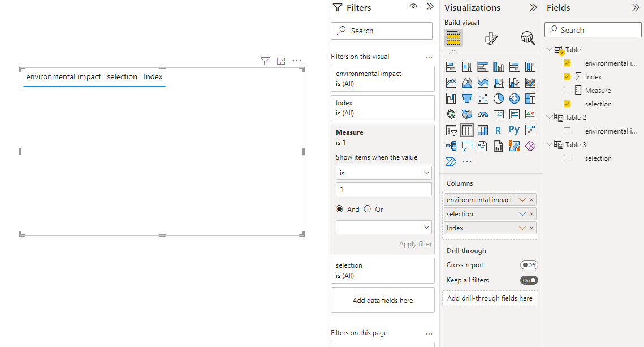
Task: Click the Filters pane search box
Action: (x=382, y=31)
